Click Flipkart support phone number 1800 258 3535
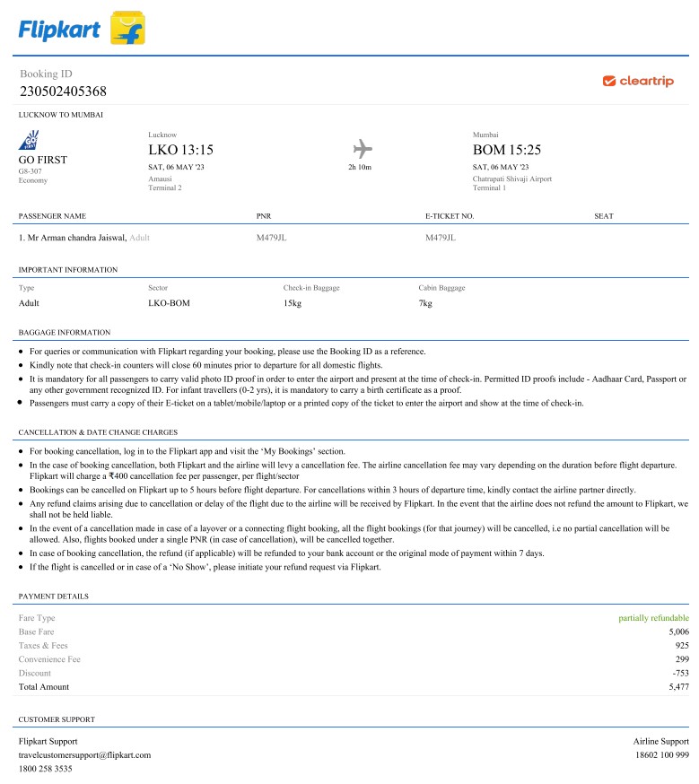The width and height of the screenshot is (699, 784). pyautogui.click(x=46, y=769)
